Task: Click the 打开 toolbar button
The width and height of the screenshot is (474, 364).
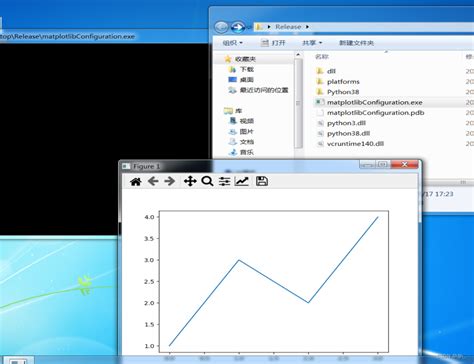Action: click(273, 43)
